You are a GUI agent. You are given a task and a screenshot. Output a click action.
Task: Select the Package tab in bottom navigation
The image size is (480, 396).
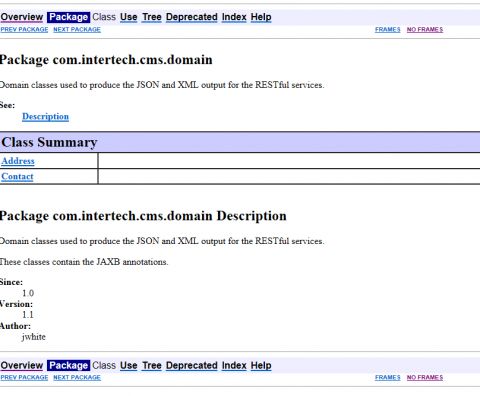[68, 365]
